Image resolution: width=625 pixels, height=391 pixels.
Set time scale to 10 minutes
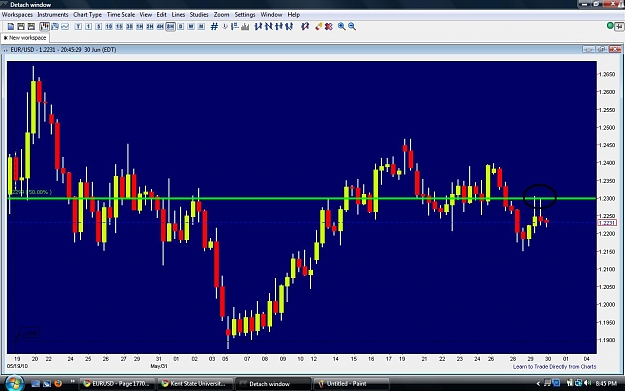109,27
